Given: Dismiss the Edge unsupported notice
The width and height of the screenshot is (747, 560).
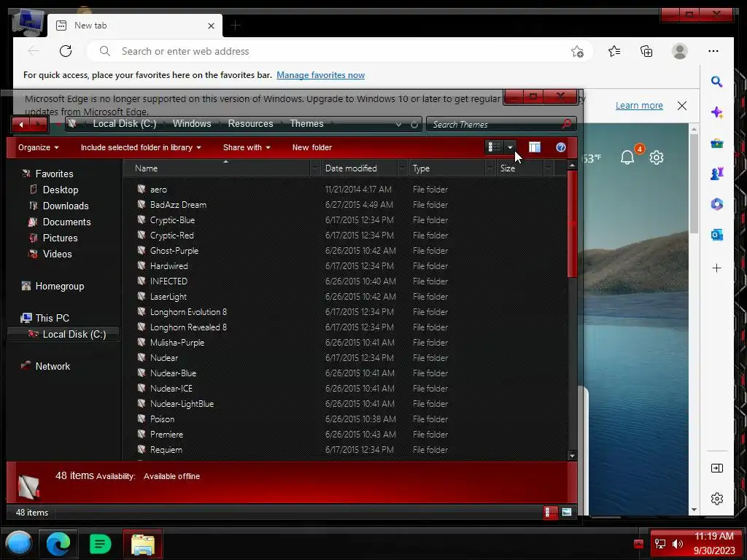Looking at the screenshot, I should [x=682, y=106].
